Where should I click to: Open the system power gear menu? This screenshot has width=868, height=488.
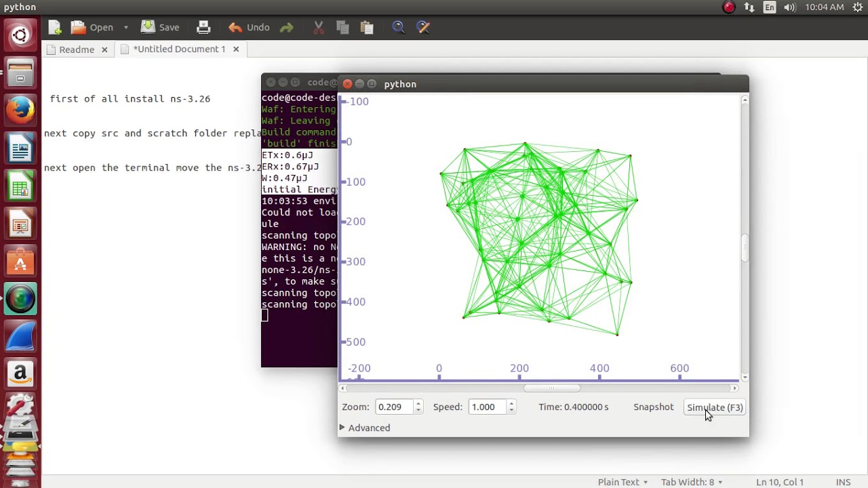(858, 7)
